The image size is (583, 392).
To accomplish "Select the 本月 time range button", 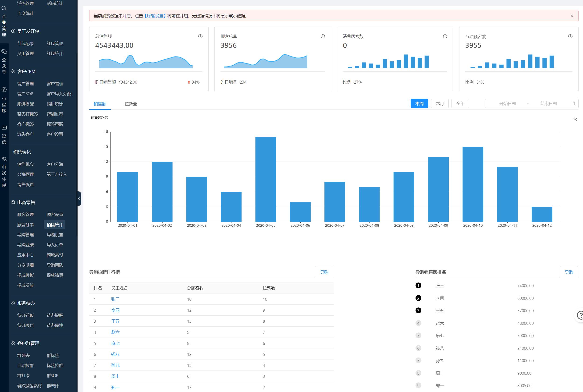I will 440,103.
